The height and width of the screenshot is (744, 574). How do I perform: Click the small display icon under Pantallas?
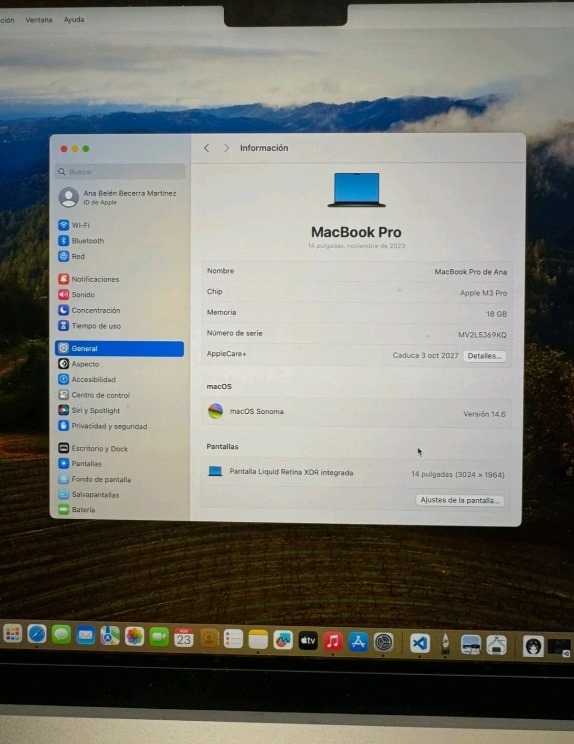click(x=215, y=471)
